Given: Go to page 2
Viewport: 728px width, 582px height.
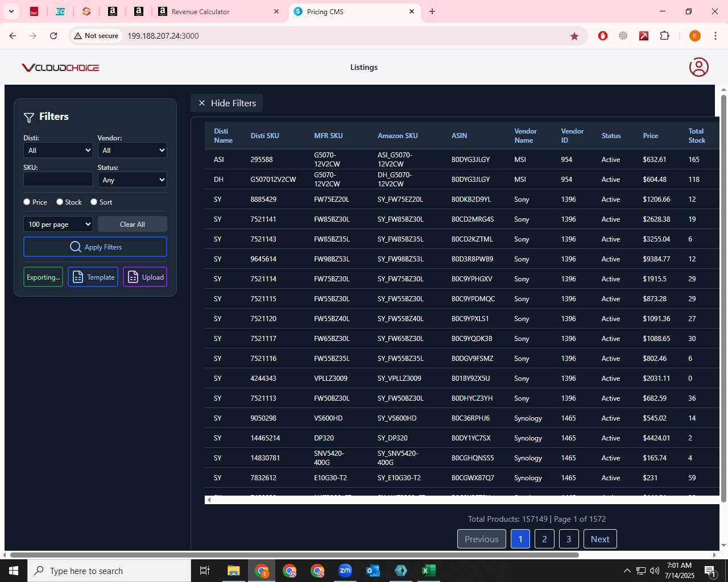Looking at the screenshot, I should click(x=544, y=539).
